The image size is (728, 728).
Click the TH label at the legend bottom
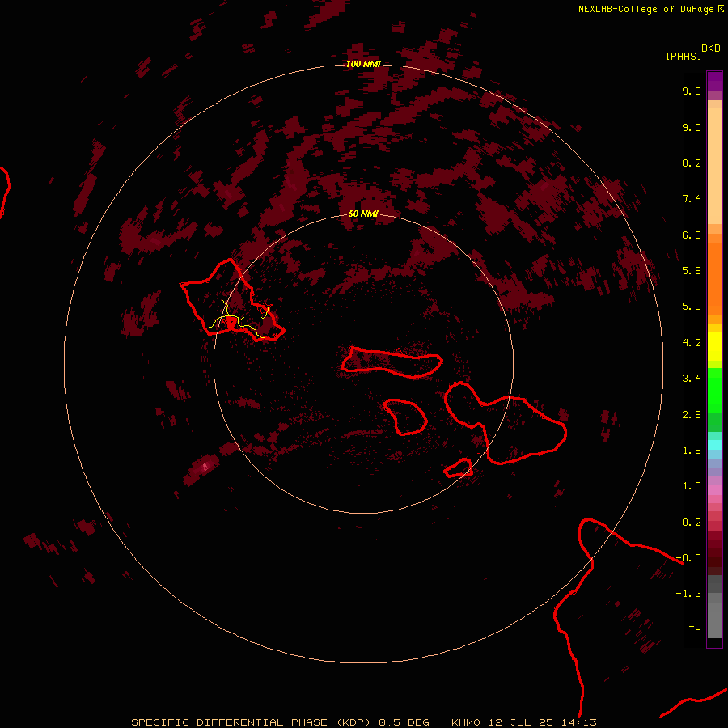click(695, 629)
